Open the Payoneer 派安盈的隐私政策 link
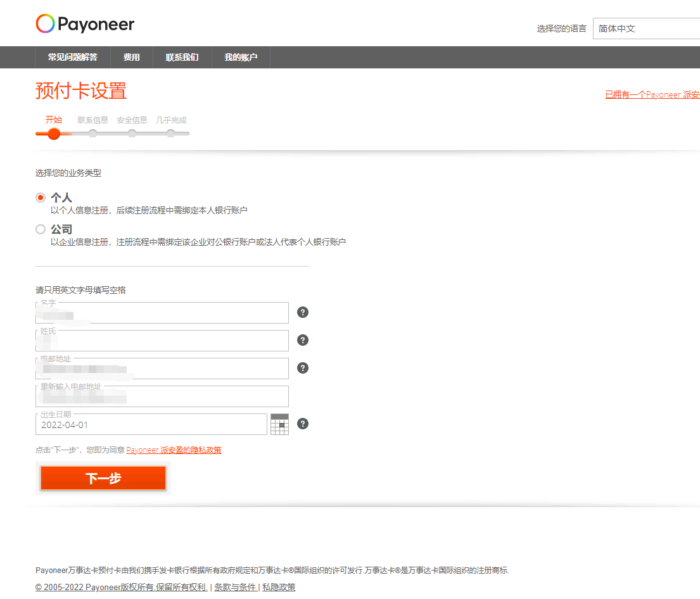 (174, 450)
